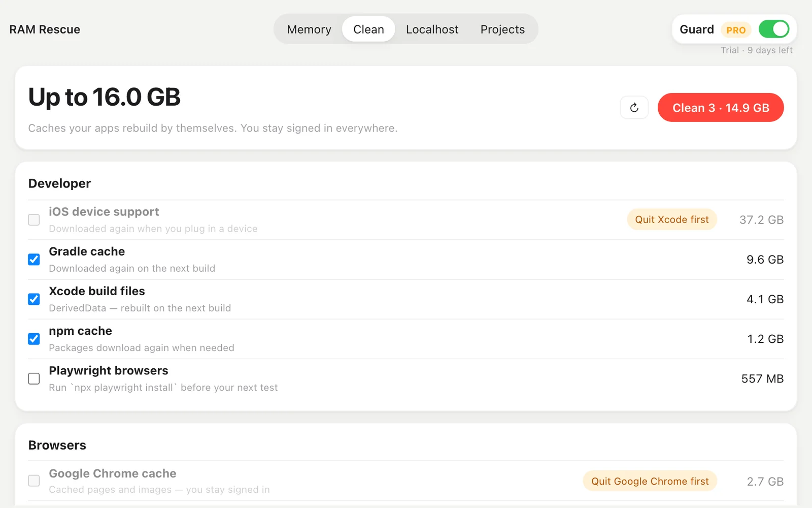Screen dimensions: 812x508
Task: Check the Playwright browsers checkbox
Action: tap(34, 378)
